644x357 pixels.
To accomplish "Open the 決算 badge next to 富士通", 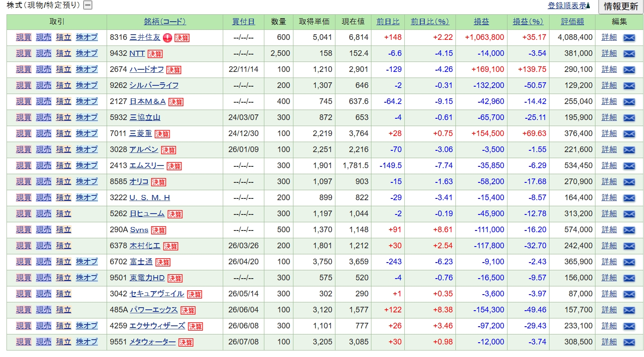I will 163,263.
